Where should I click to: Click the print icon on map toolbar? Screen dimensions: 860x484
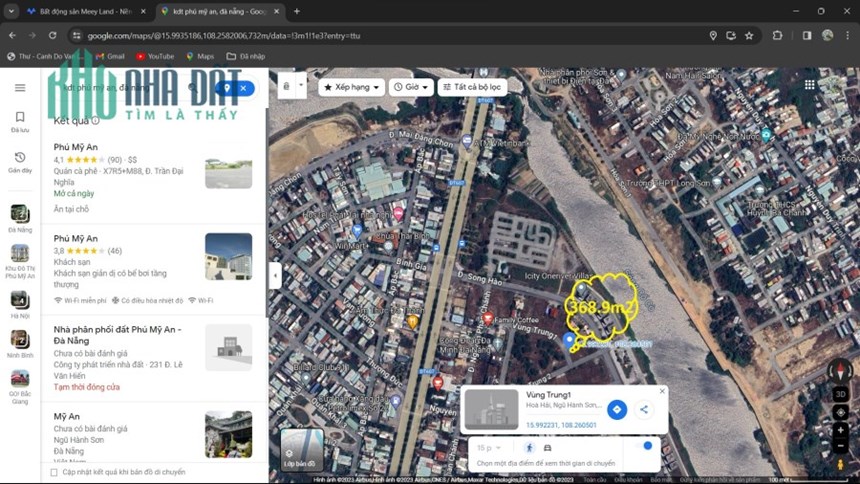(286, 86)
